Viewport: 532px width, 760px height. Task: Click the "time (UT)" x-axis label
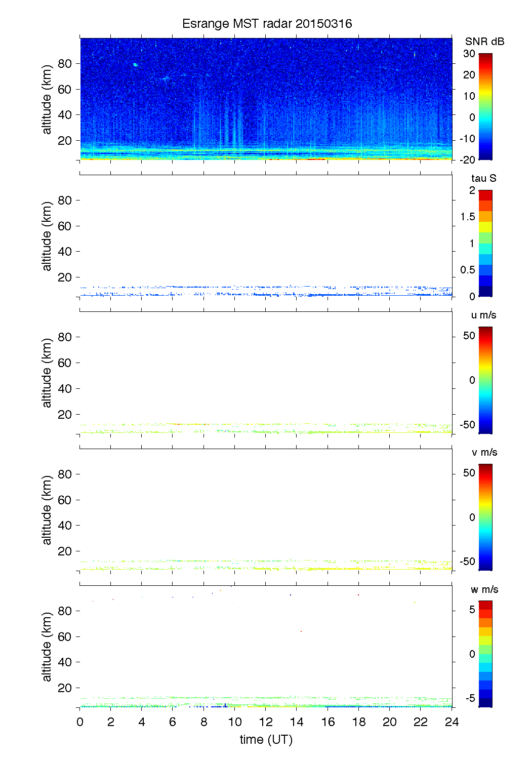pyautogui.click(x=266, y=740)
